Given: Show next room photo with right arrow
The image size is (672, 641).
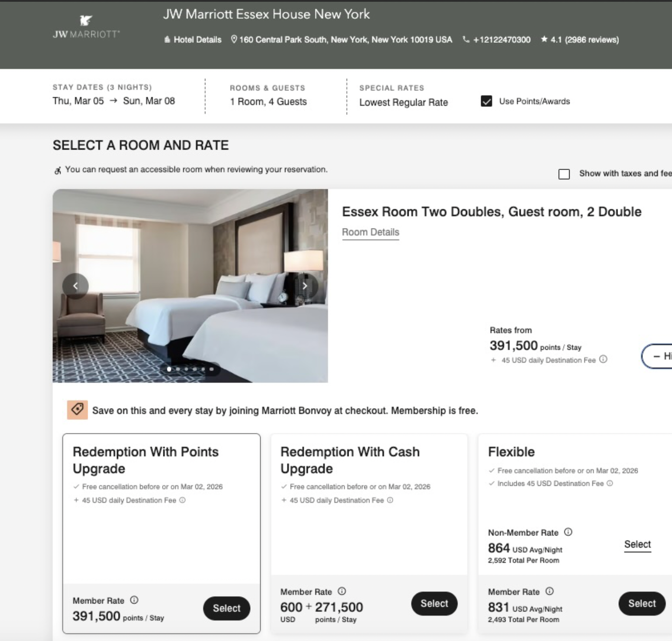Looking at the screenshot, I should pyautogui.click(x=305, y=286).
